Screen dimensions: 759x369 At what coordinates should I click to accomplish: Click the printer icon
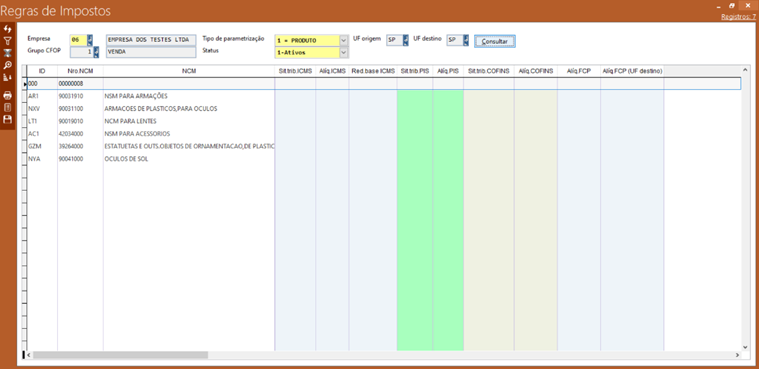click(x=7, y=95)
